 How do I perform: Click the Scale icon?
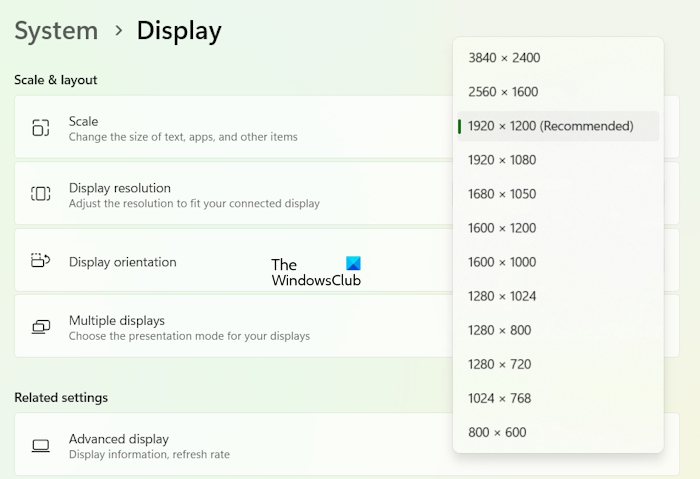point(40,128)
